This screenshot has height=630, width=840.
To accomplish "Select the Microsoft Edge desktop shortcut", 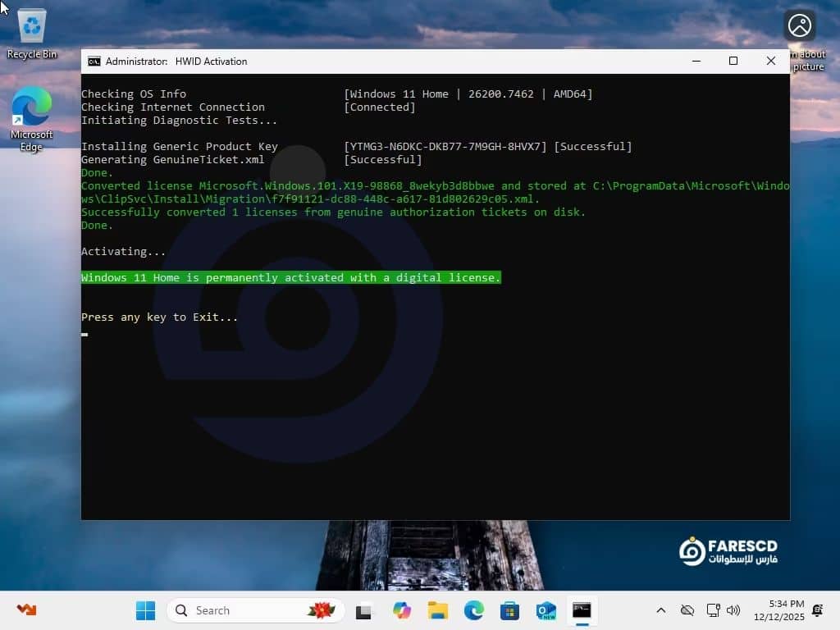I will click(x=31, y=119).
